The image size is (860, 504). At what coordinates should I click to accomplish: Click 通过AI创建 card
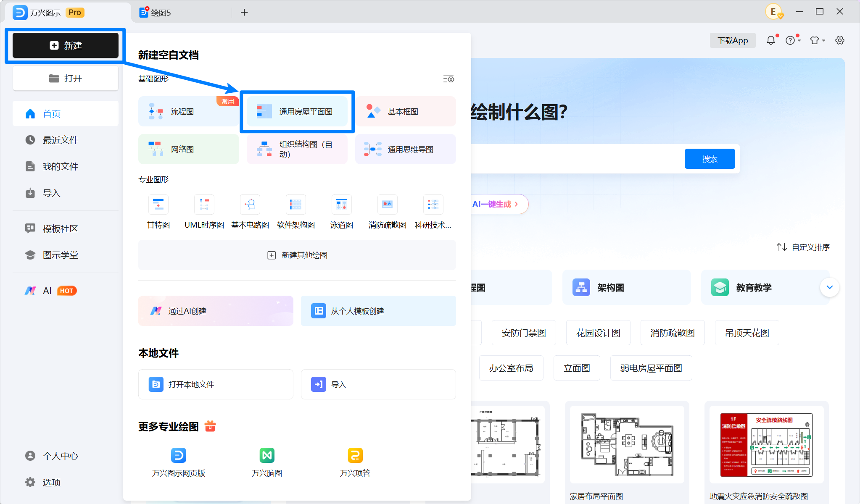pos(216,311)
